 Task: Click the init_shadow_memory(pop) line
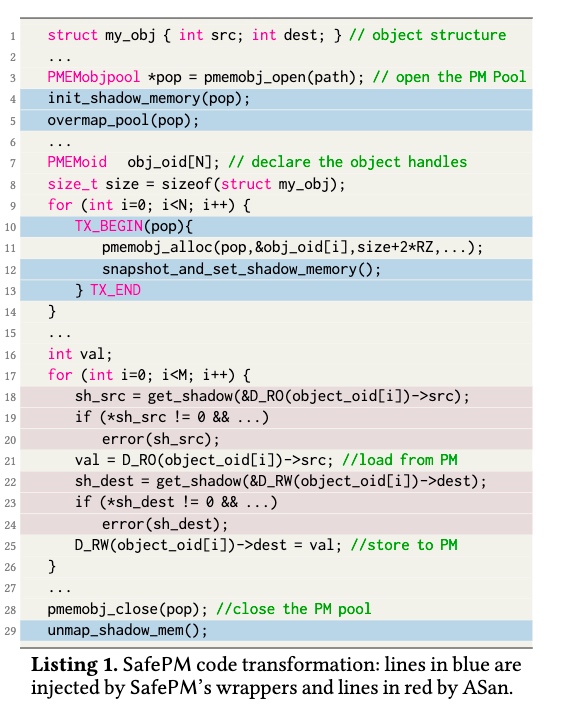276,99
